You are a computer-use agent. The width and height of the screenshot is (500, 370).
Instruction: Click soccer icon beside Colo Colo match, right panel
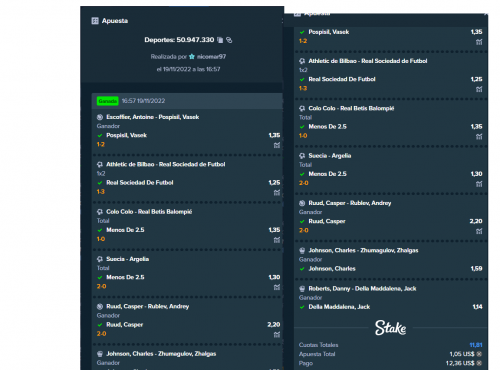click(302, 108)
